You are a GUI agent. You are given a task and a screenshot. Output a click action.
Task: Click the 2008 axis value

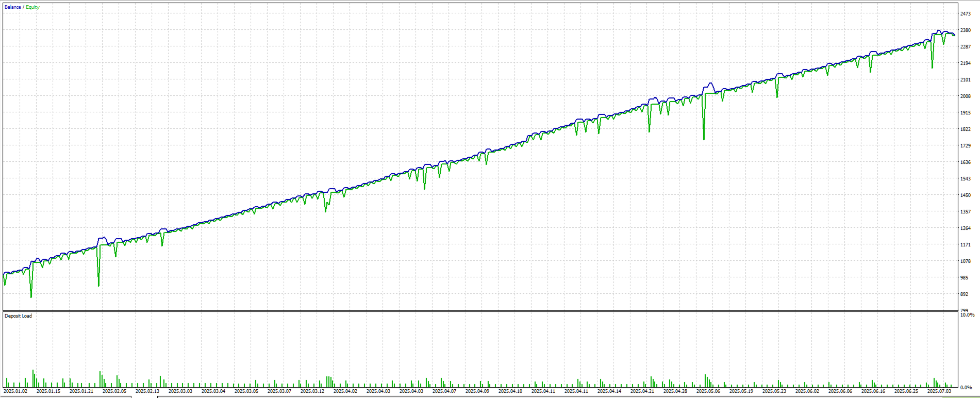click(x=966, y=96)
